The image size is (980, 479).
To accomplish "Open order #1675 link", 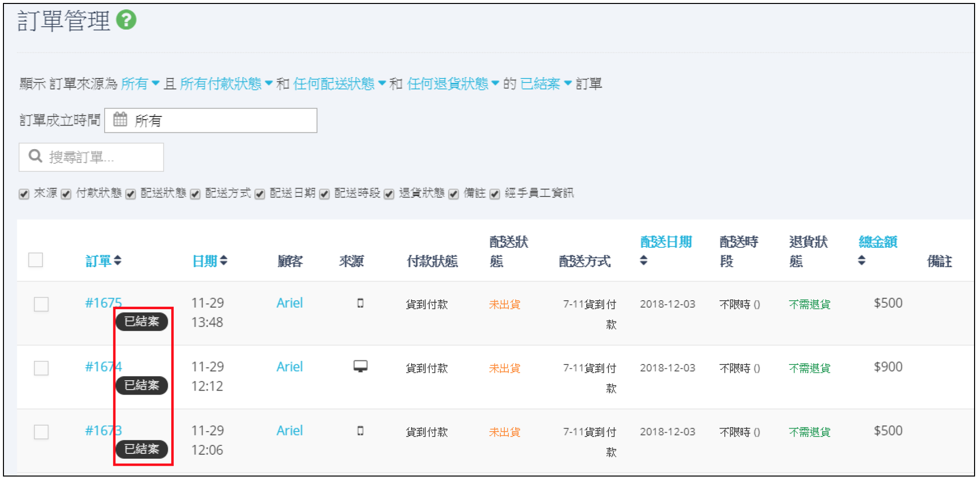I will coord(103,303).
